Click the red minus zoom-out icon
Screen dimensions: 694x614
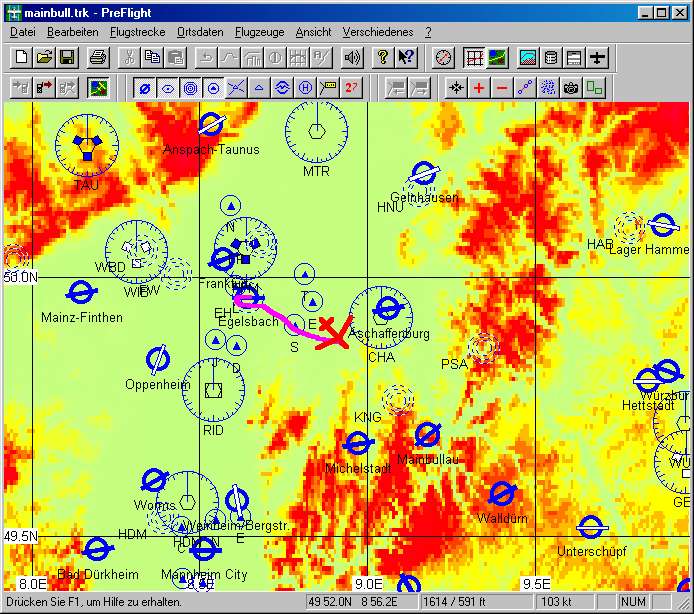tap(502, 88)
